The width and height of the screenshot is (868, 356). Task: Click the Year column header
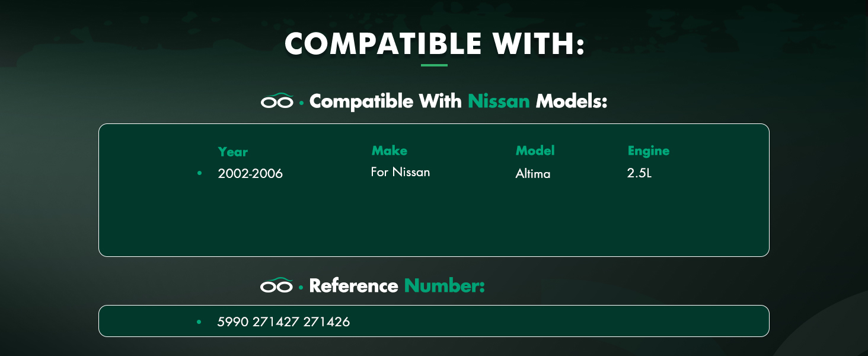point(232,152)
